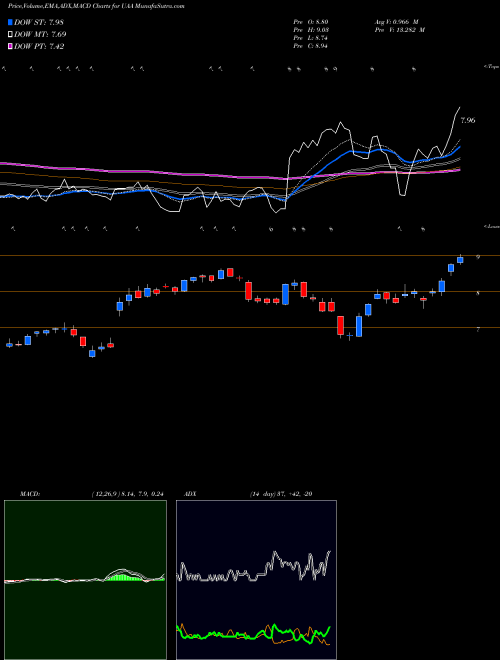
Task: Click the 'Pre H: 9.03' value
Action: (311, 30)
